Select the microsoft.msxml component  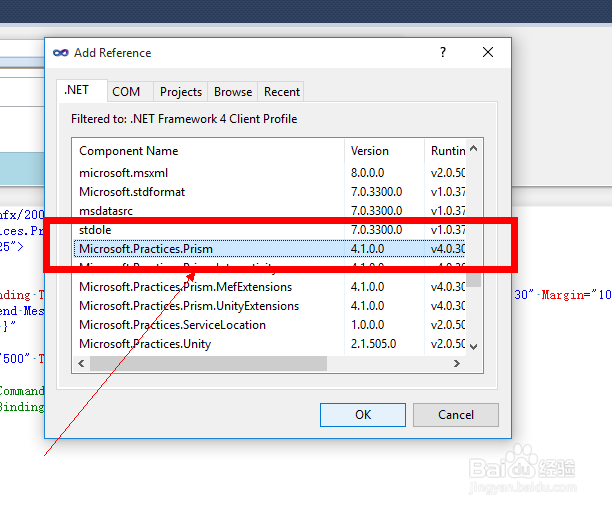click(x=269, y=173)
